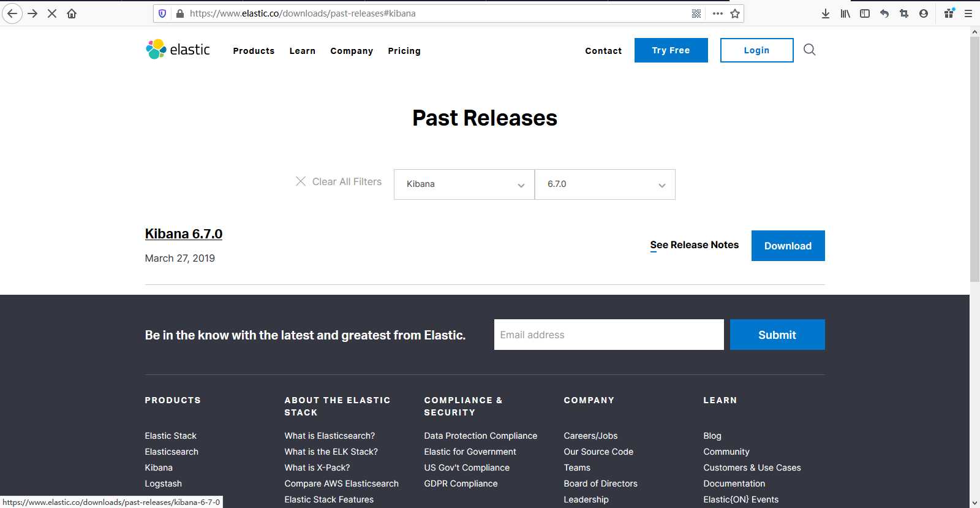This screenshot has width=980, height=508.
Task: Open Careers/Jobs footer link
Action: 591,436
